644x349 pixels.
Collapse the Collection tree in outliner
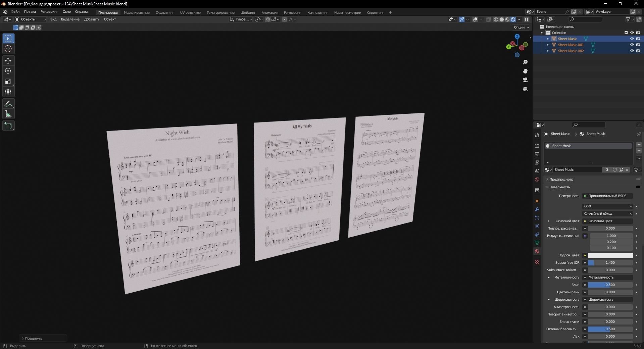tap(542, 33)
